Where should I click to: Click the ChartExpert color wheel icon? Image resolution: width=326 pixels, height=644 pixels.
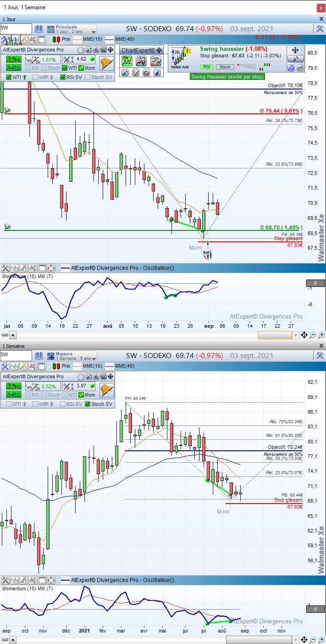pyautogui.click(x=146, y=73)
